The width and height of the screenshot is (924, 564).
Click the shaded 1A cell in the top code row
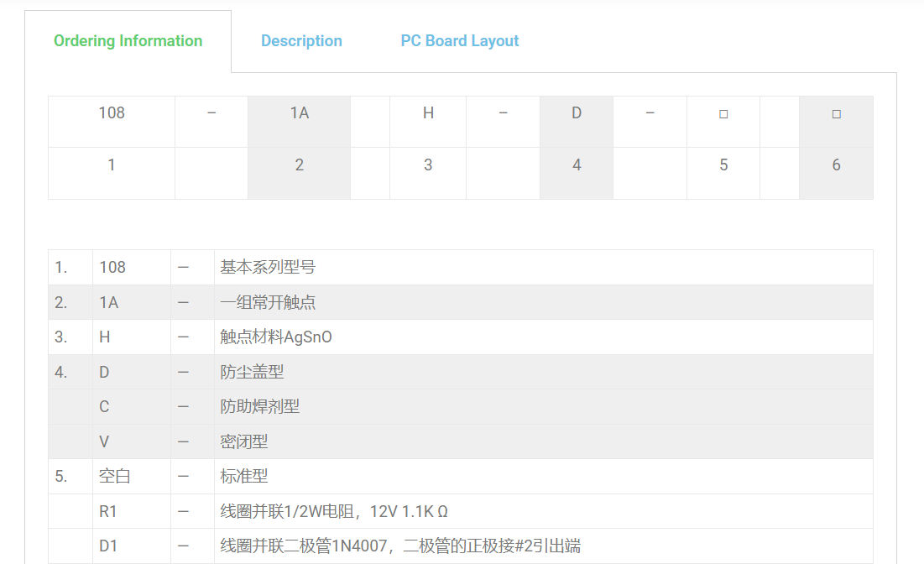(x=299, y=113)
